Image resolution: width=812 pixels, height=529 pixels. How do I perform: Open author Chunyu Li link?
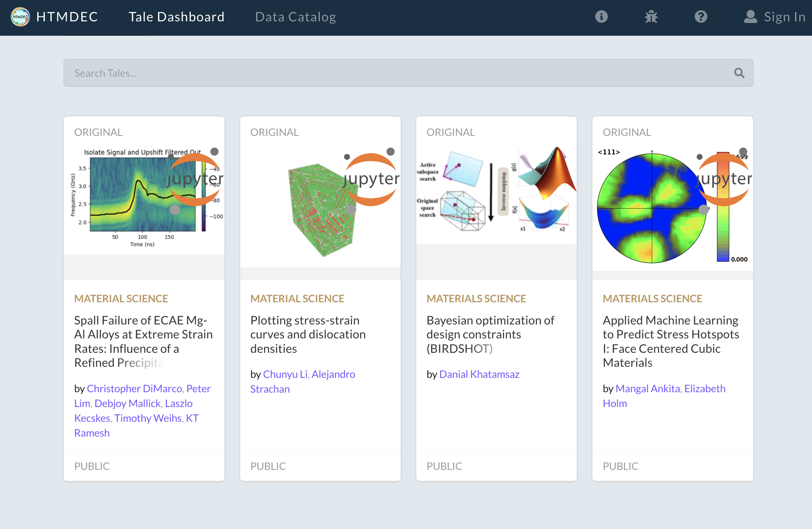tap(285, 374)
